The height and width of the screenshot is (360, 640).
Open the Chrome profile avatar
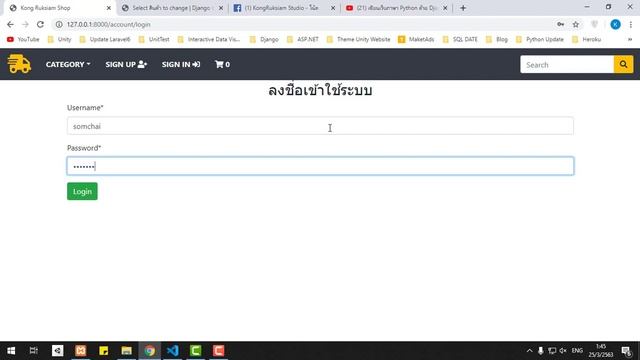coord(615,24)
